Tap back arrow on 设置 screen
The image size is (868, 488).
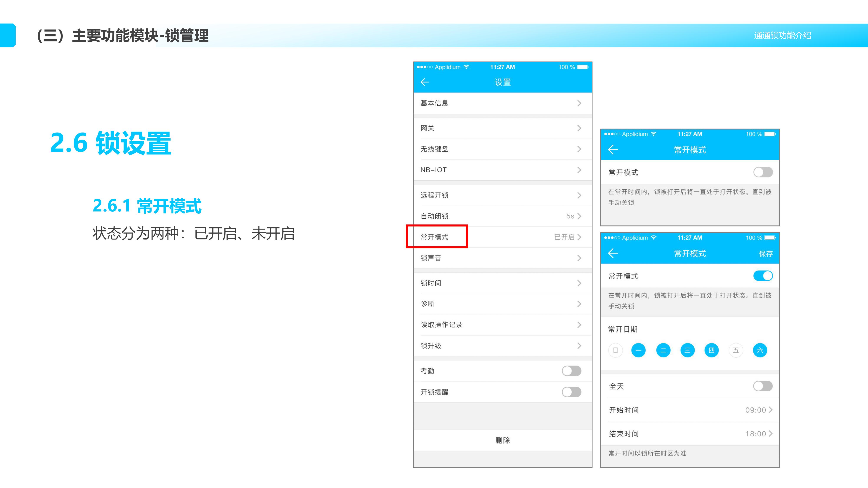[425, 82]
